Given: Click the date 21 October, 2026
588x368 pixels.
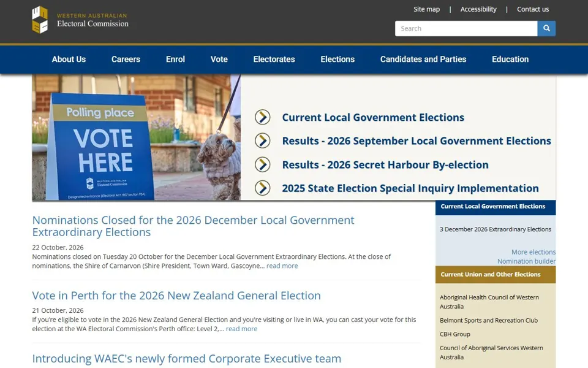Looking at the screenshot, I should pyautogui.click(x=58, y=310).
